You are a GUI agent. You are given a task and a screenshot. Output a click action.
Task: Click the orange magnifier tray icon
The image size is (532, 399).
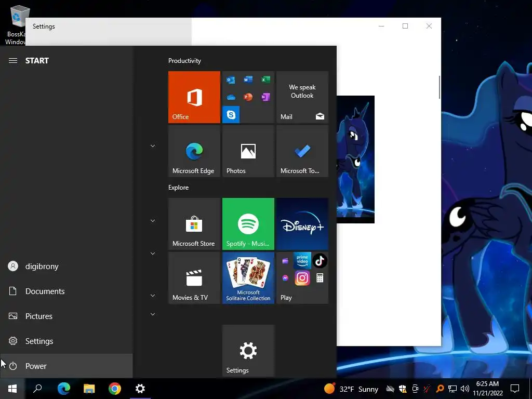point(440,389)
